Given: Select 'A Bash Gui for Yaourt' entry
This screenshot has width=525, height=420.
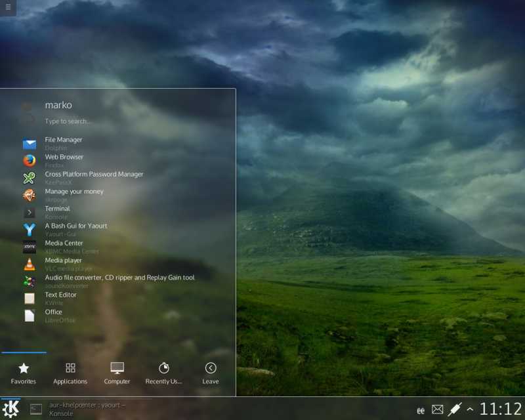Looking at the screenshot, I should point(76,226).
